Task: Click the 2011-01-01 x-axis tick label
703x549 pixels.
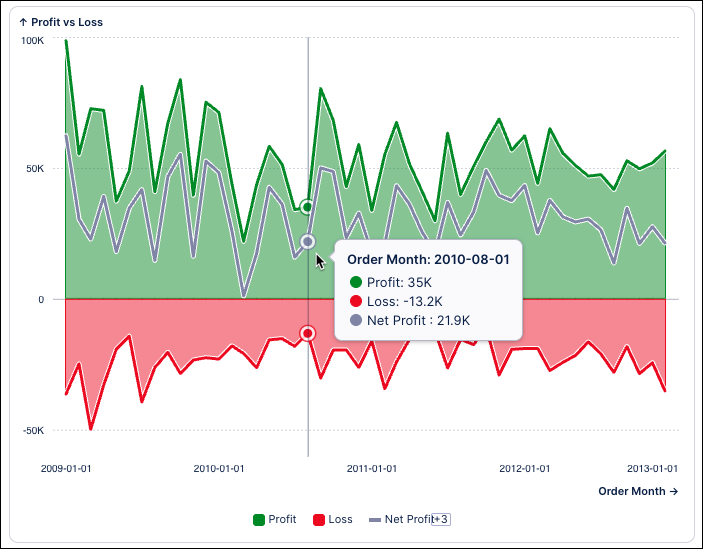Action: pyautogui.click(x=371, y=468)
